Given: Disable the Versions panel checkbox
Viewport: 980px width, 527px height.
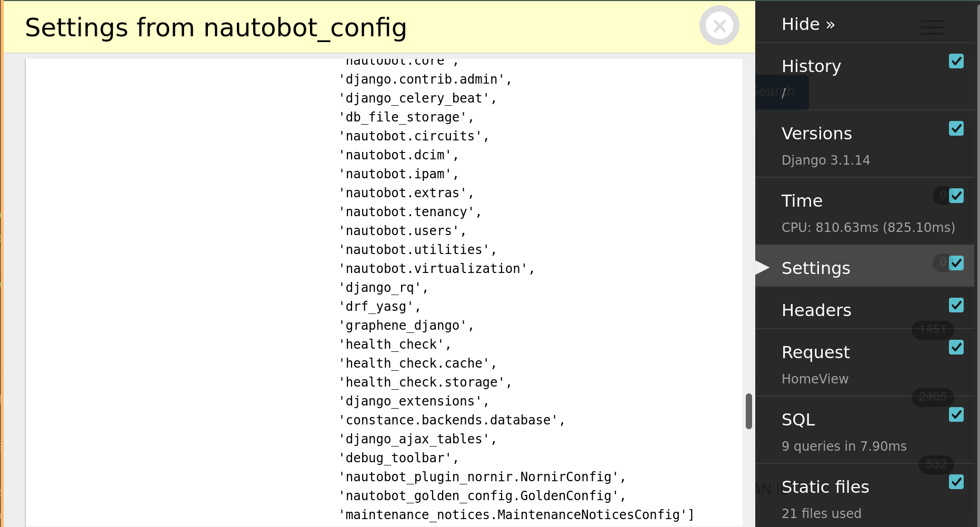Looking at the screenshot, I should click(x=956, y=128).
